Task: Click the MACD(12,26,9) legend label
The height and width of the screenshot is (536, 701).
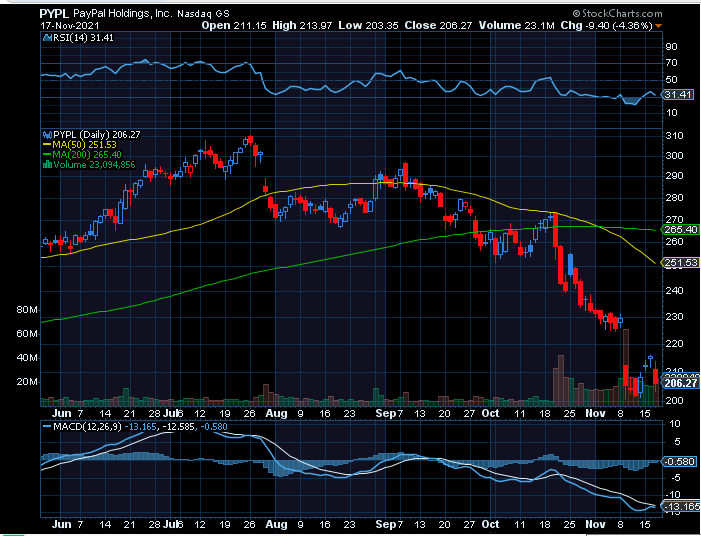Action: (x=87, y=426)
